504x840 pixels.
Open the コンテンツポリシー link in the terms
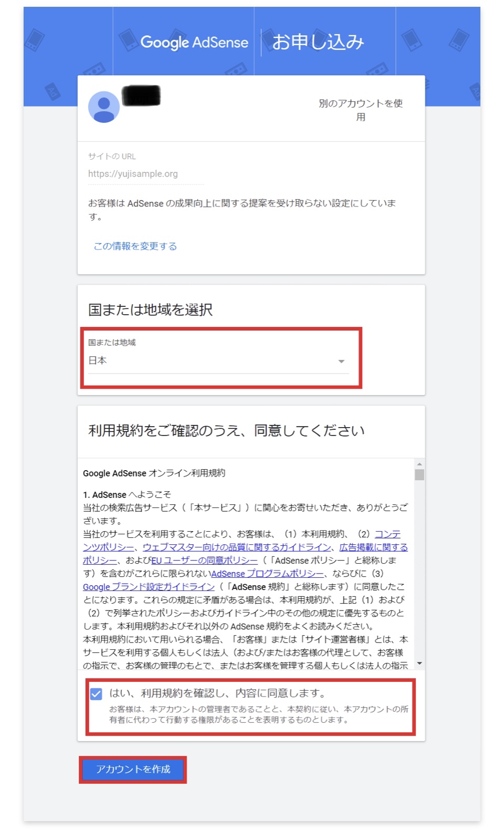click(387, 534)
